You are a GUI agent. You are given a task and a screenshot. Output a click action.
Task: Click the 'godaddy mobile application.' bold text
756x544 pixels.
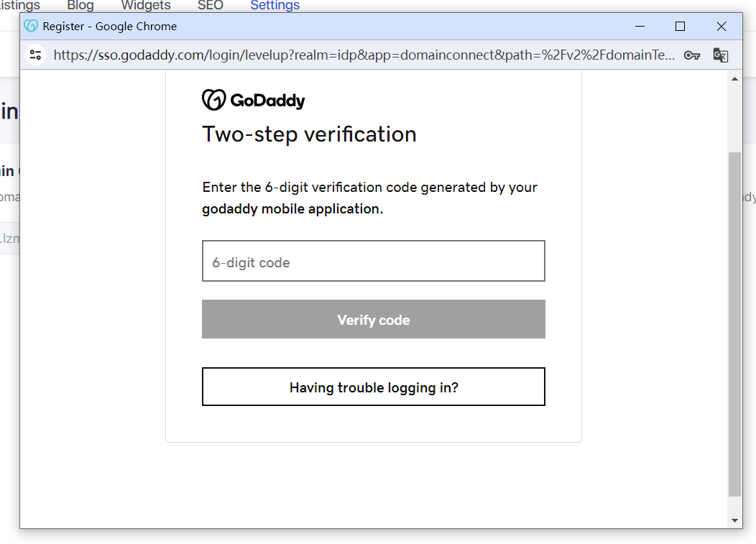292,209
